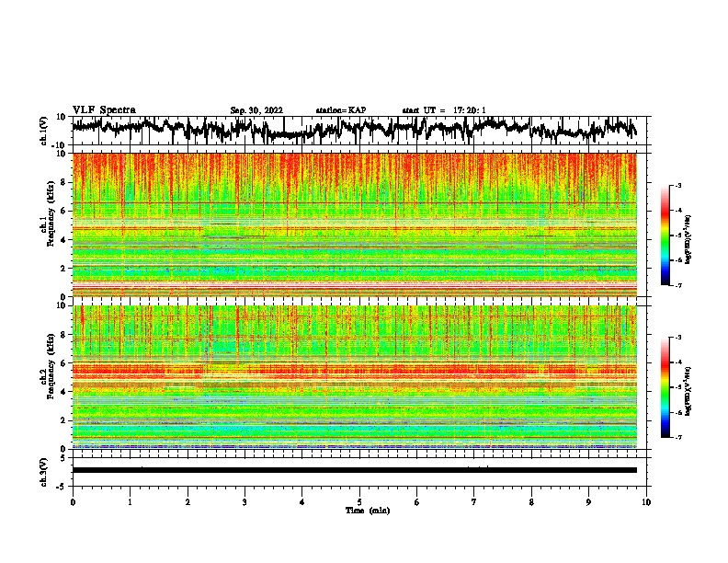The image size is (728, 563).
Task: Click time axis tick label "2"
Action: pos(188,502)
